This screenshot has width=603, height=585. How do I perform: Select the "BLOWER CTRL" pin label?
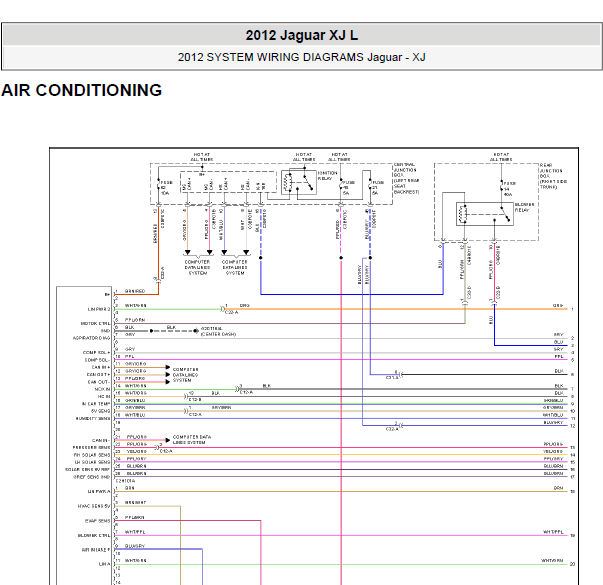coord(94,535)
